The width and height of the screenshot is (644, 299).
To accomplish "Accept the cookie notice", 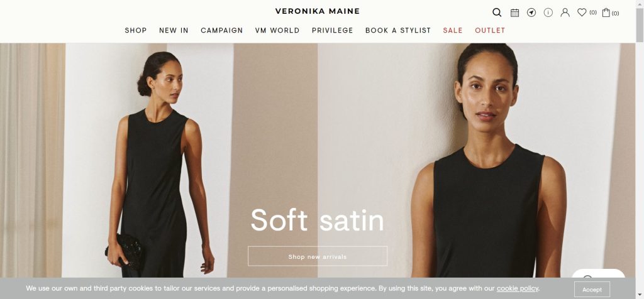I will 592,290.
